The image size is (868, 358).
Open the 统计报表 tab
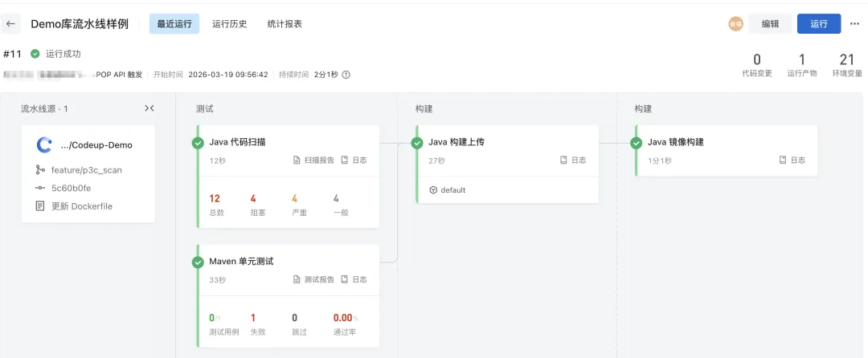tap(285, 24)
